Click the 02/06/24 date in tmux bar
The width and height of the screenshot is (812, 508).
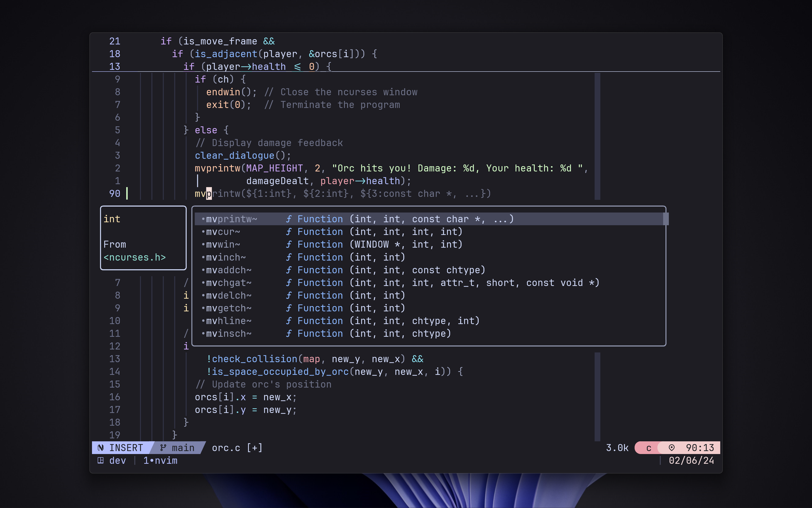click(x=691, y=461)
